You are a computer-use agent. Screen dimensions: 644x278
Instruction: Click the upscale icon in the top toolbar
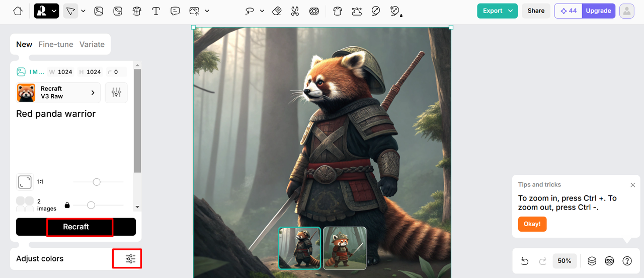pos(376,11)
